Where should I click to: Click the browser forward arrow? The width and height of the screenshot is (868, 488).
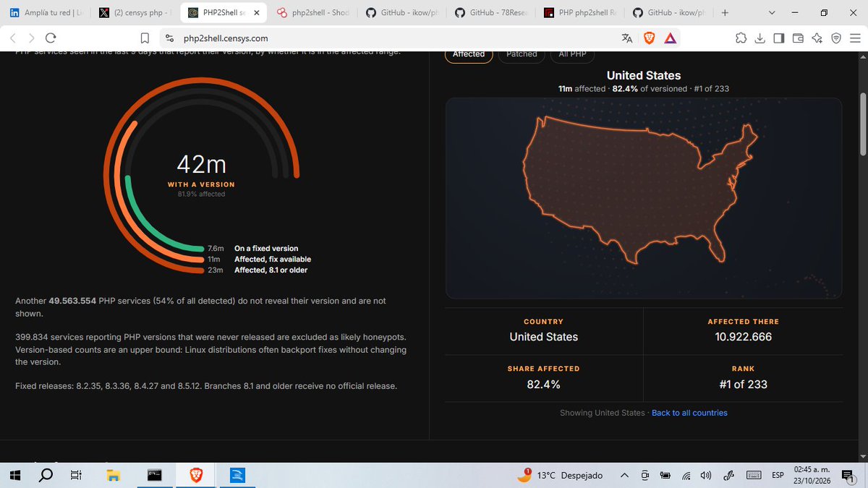32,38
